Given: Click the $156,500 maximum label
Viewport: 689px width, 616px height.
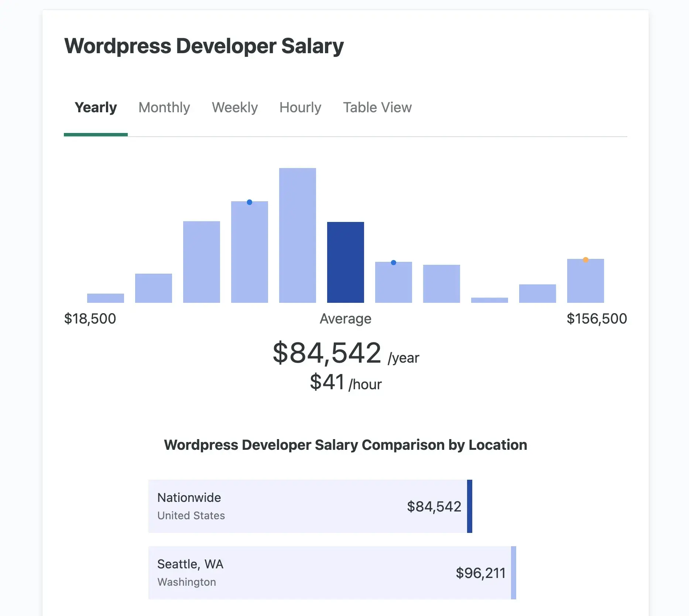Looking at the screenshot, I should [597, 319].
